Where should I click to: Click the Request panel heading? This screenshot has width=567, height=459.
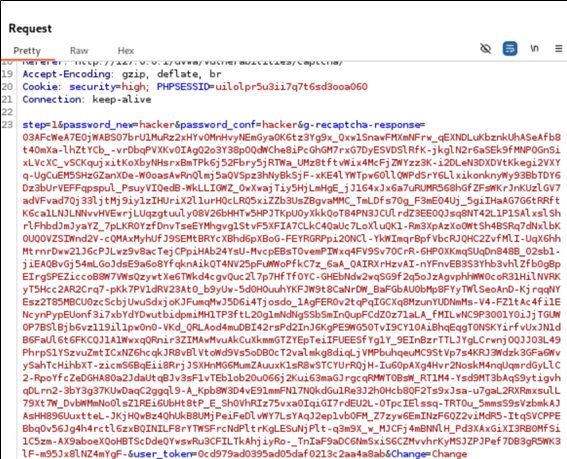[x=30, y=29]
